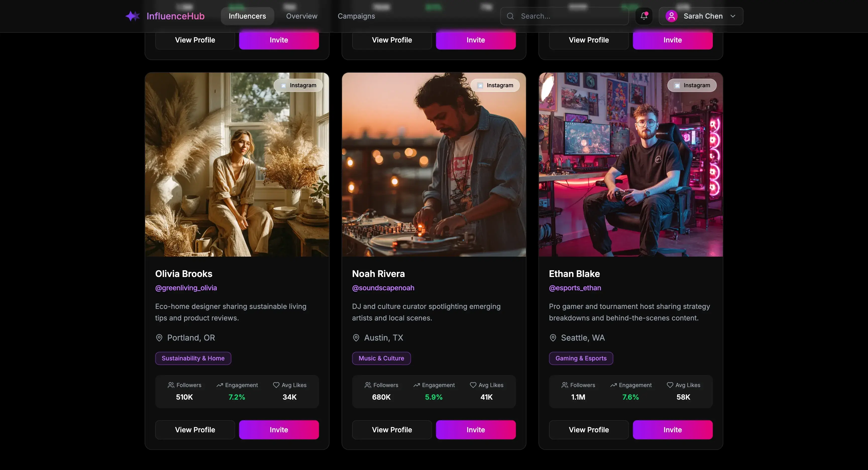Click the InfluenceHub star logo icon

[x=132, y=16]
